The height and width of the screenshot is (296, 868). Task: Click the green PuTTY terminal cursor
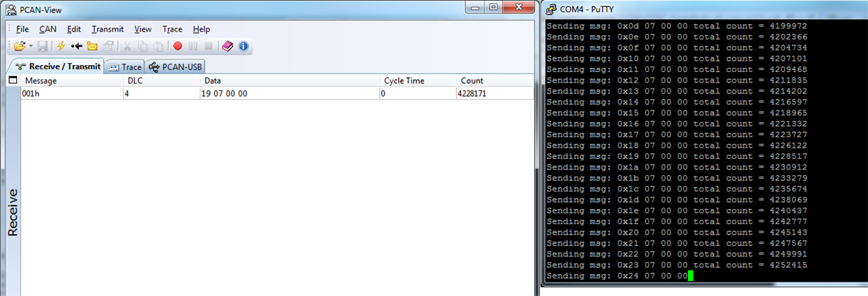pos(691,276)
